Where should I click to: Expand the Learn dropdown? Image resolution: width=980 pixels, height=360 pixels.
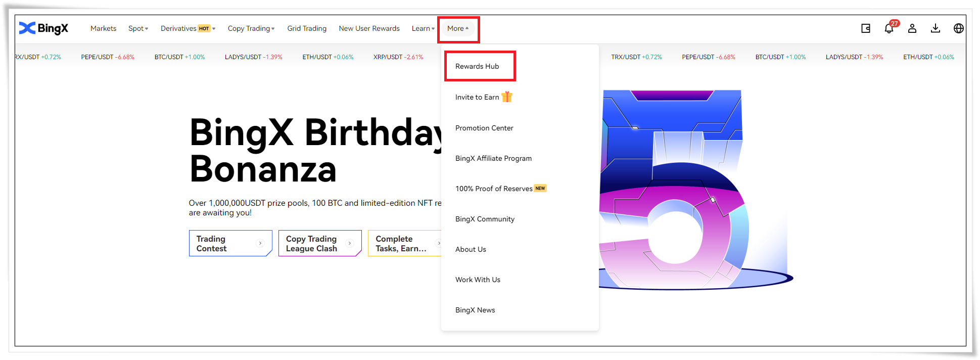423,28
